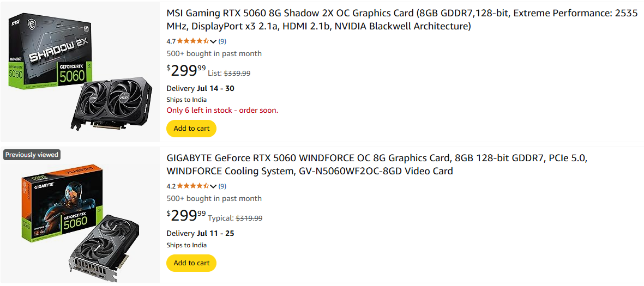Expand the rating dropdown arrow for MSI card
This screenshot has height=286, width=644.
213,41
